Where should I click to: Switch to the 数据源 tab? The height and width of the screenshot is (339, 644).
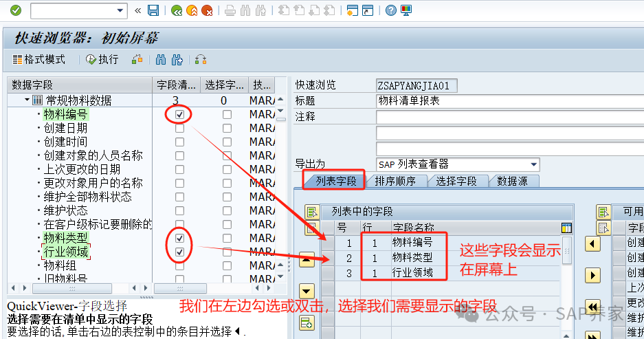512,181
